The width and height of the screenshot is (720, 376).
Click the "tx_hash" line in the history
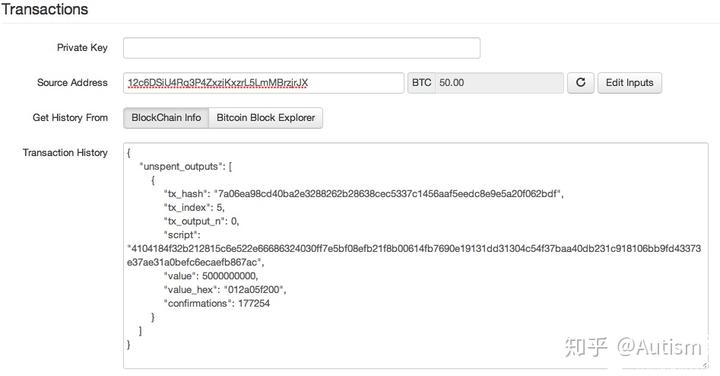(364, 194)
